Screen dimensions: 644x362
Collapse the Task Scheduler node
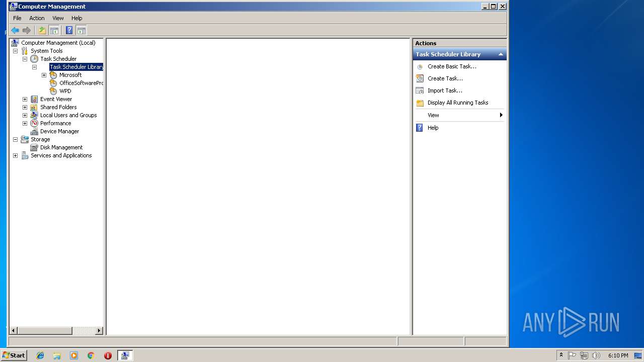pyautogui.click(x=25, y=59)
